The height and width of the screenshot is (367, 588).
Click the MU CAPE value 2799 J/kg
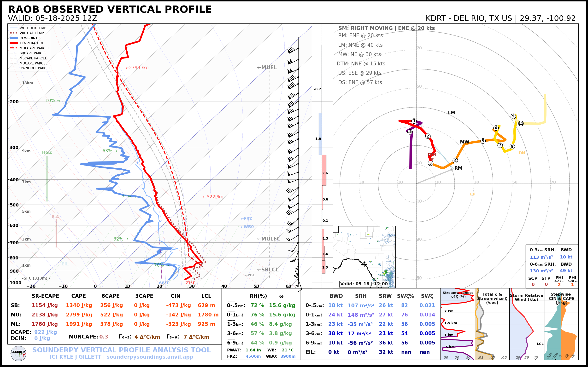click(79, 315)
